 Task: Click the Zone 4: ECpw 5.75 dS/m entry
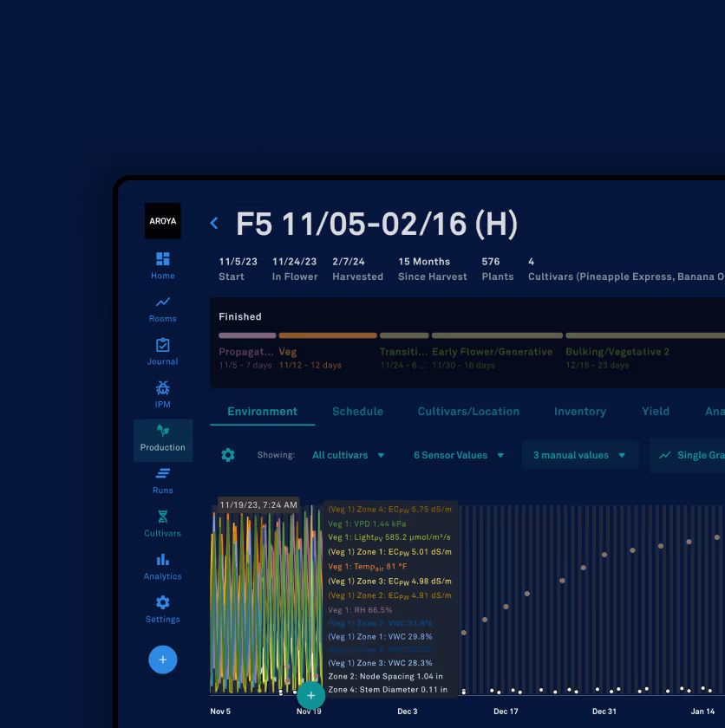click(389, 510)
